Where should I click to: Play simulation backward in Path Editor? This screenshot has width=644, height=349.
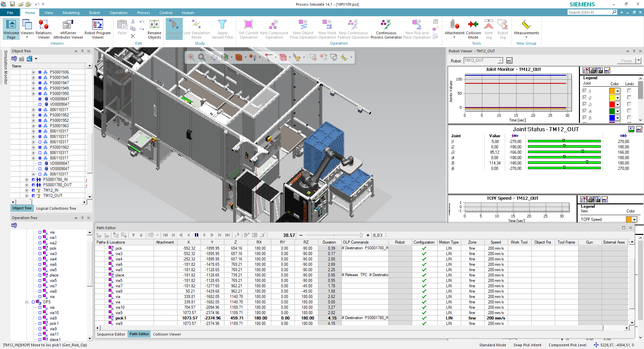coord(189,235)
